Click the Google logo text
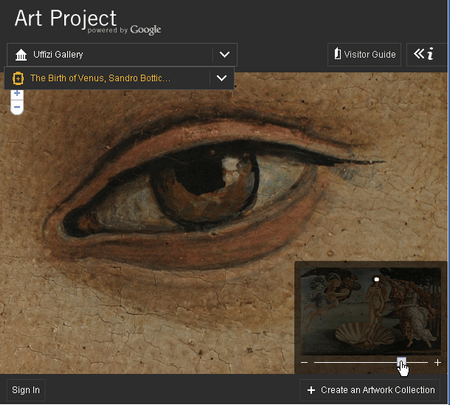 click(x=145, y=30)
